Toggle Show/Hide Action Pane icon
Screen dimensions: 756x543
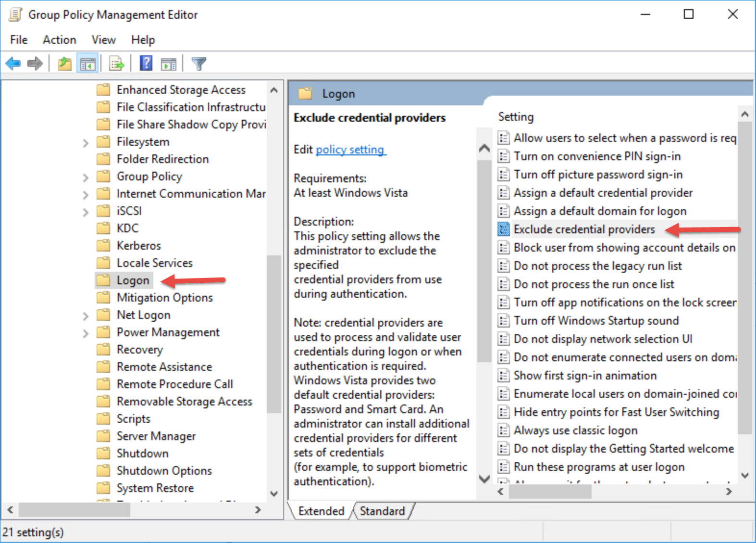(x=169, y=63)
